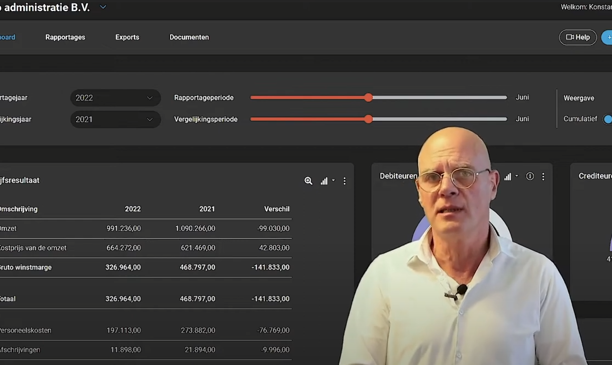The height and width of the screenshot is (365, 612).
Task: Open the Exports tab
Action: [127, 37]
